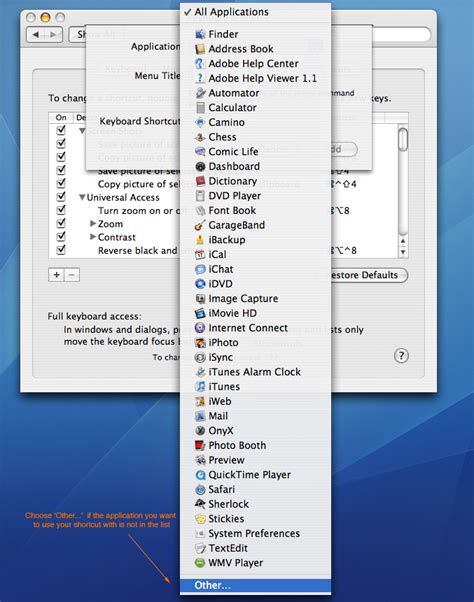Toggle the checkbox beside Zoom
474x602 pixels.
[61, 223]
